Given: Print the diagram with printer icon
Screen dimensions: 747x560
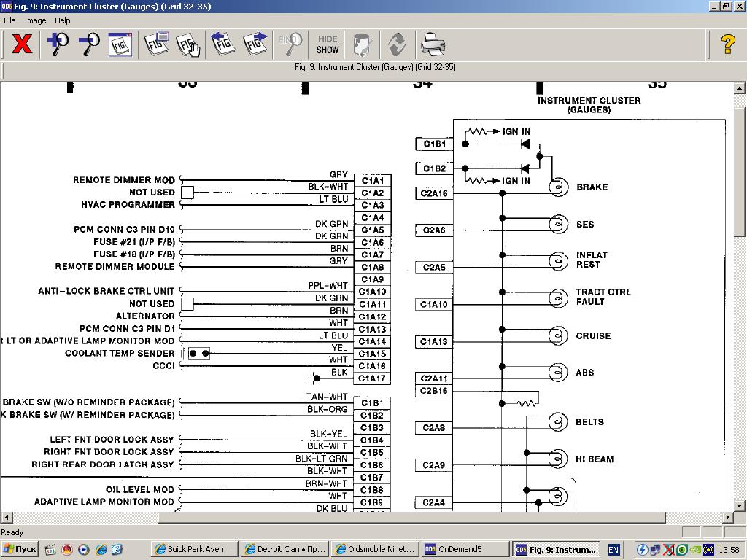Looking at the screenshot, I should point(433,44).
